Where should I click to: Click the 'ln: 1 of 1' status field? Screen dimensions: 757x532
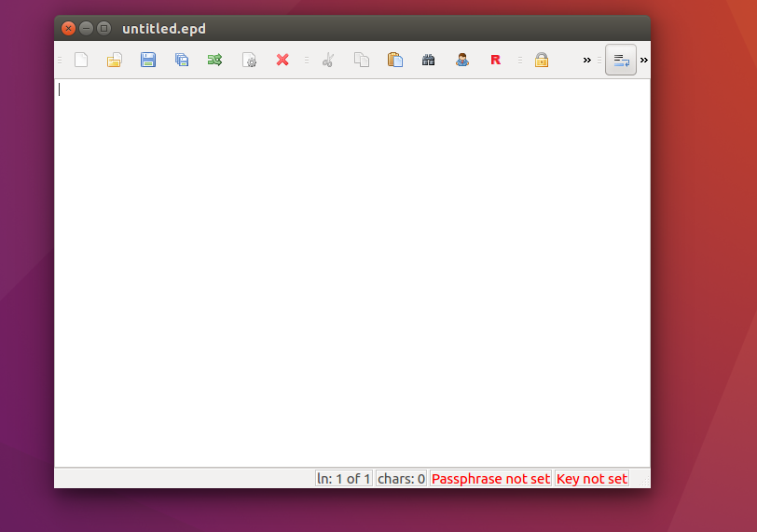344,479
